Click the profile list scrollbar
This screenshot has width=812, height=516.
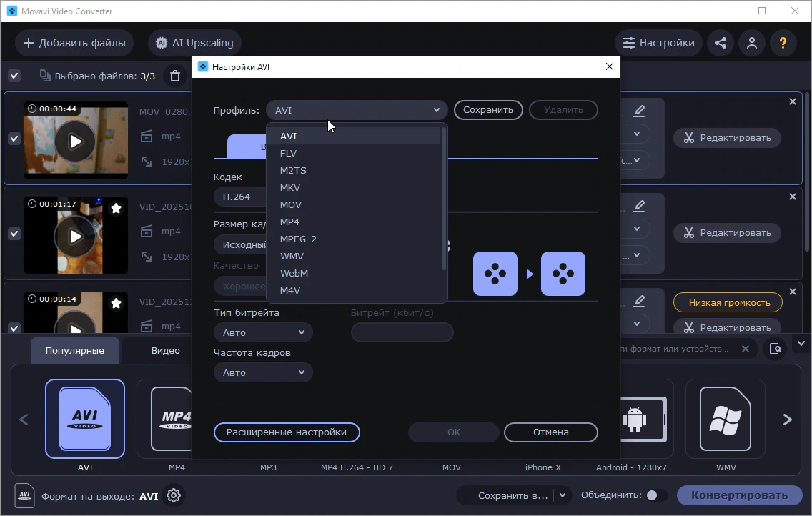pyautogui.click(x=444, y=199)
